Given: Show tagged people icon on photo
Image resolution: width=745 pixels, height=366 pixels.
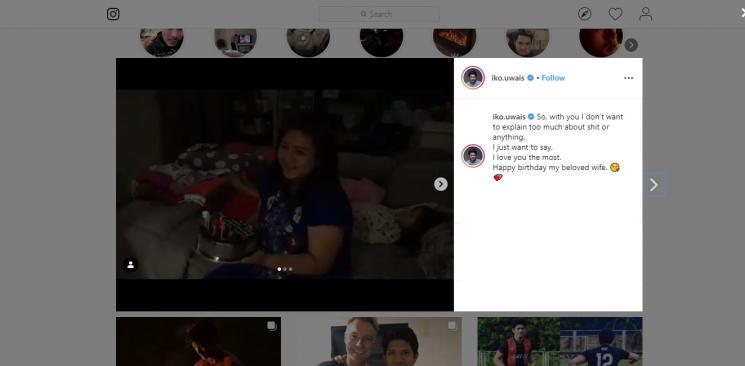Looking at the screenshot, I should point(130,265).
